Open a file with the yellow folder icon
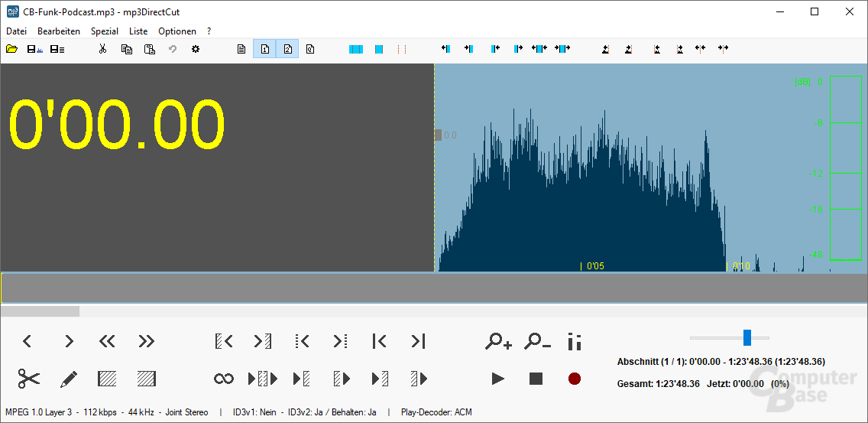The height and width of the screenshot is (423, 868). (x=11, y=50)
